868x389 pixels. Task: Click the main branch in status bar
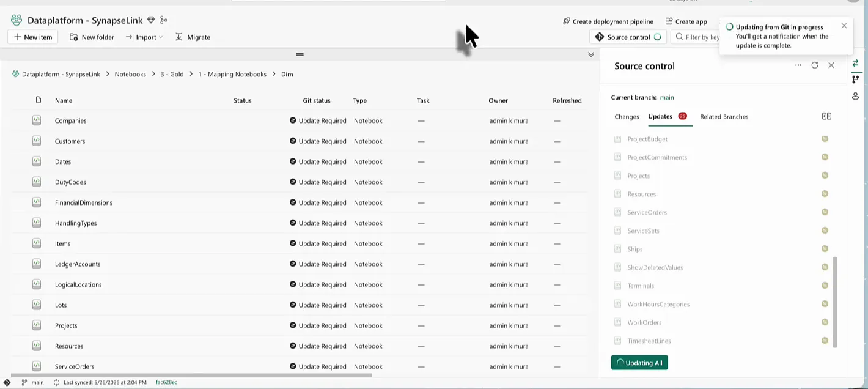[33, 382]
